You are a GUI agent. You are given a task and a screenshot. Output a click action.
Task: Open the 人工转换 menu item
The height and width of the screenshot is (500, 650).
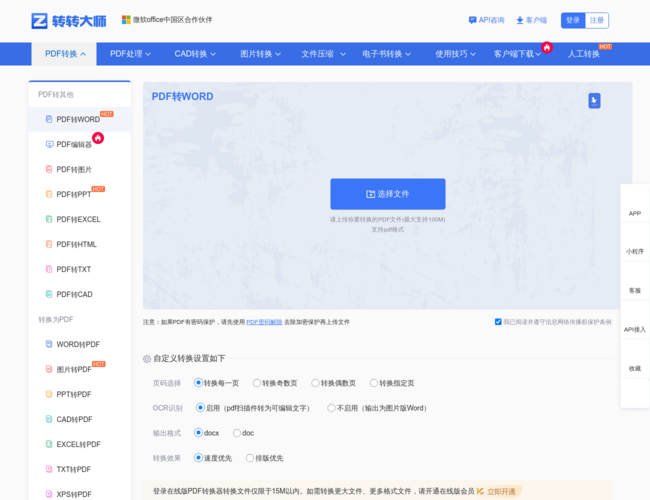pos(584,54)
